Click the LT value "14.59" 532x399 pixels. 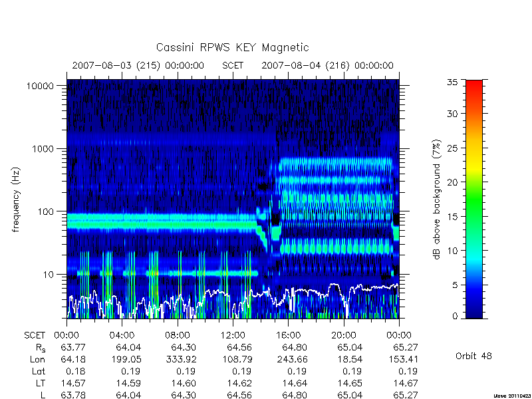129,383
